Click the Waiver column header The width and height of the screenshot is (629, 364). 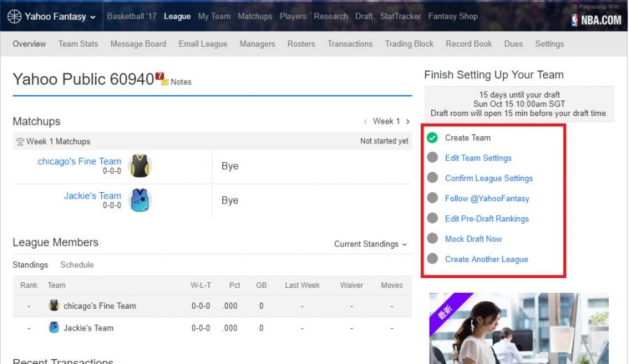[x=352, y=286]
